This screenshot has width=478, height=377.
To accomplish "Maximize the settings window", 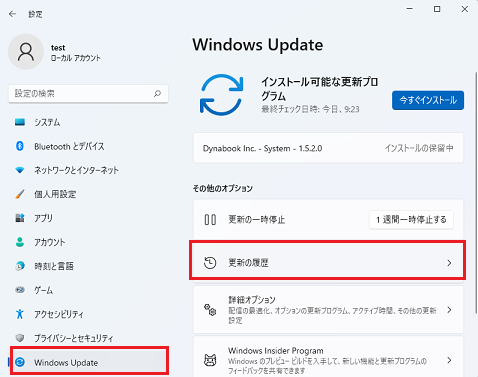I will click(x=437, y=9).
